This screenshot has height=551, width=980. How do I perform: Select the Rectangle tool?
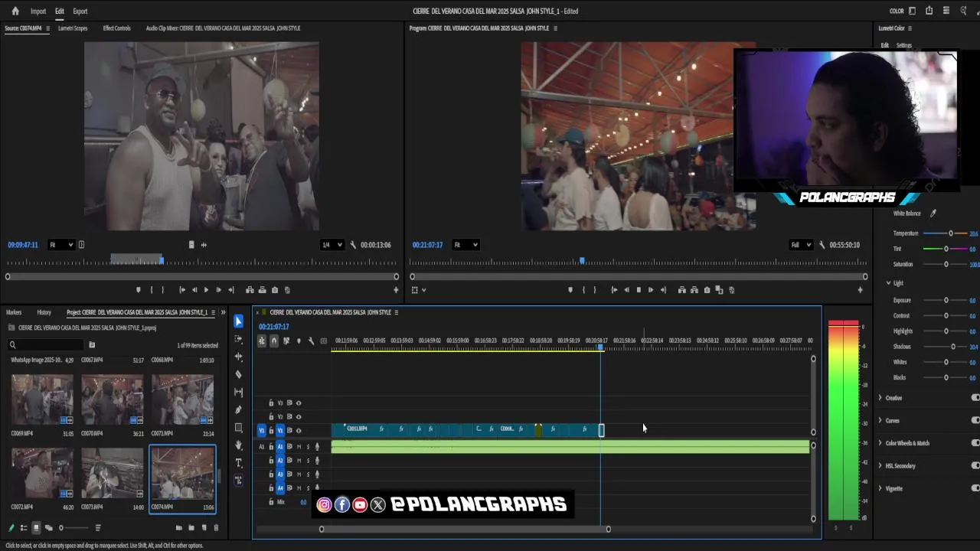238,428
